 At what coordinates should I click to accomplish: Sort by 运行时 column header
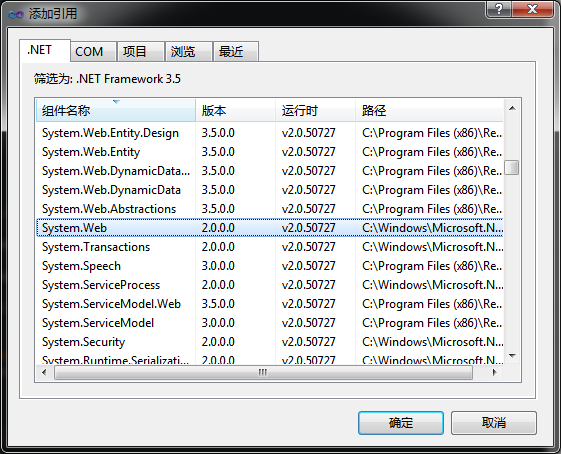tap(315, 111)
